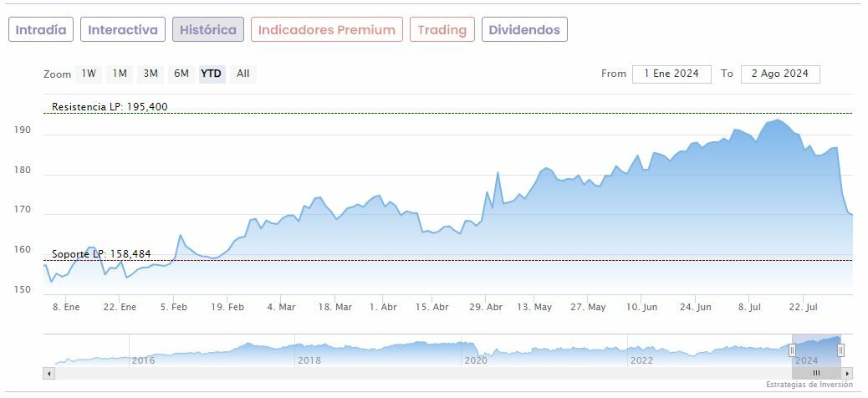Set zoom range to 1M
Image resolution: width=868 pixels, height=398 pixels.
(120, 74)
